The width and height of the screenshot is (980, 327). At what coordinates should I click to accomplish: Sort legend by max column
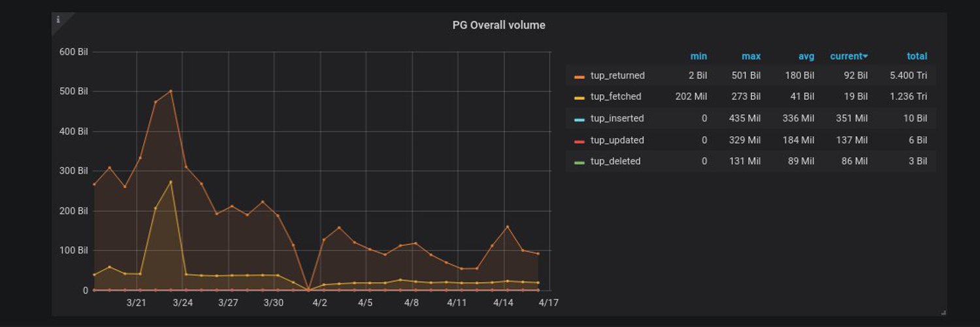coord(751,56)
